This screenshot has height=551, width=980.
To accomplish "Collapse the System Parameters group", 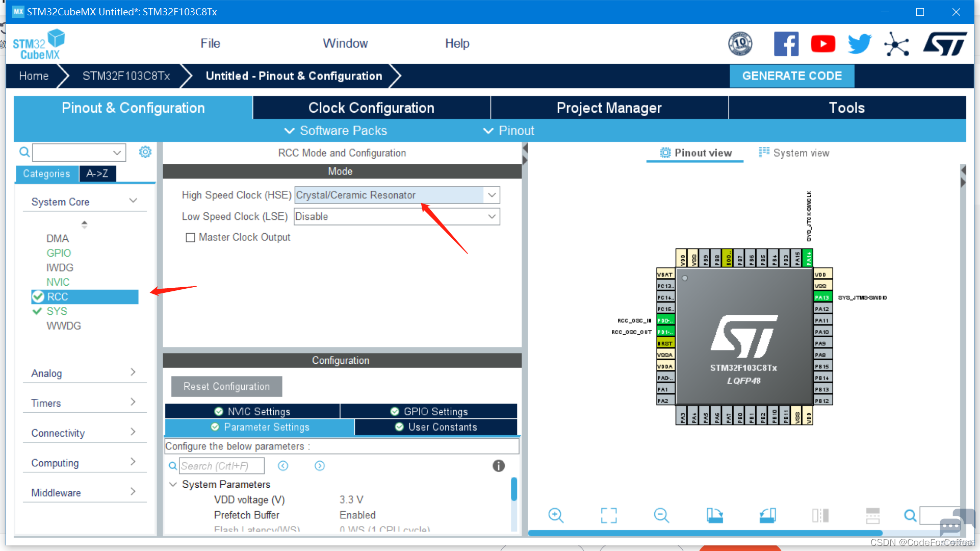I will click(173, 484).
